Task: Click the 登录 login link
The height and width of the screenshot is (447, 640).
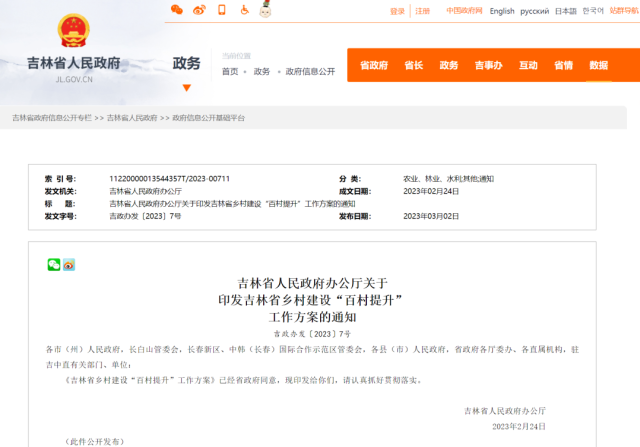Action: (x=397, y=11)
